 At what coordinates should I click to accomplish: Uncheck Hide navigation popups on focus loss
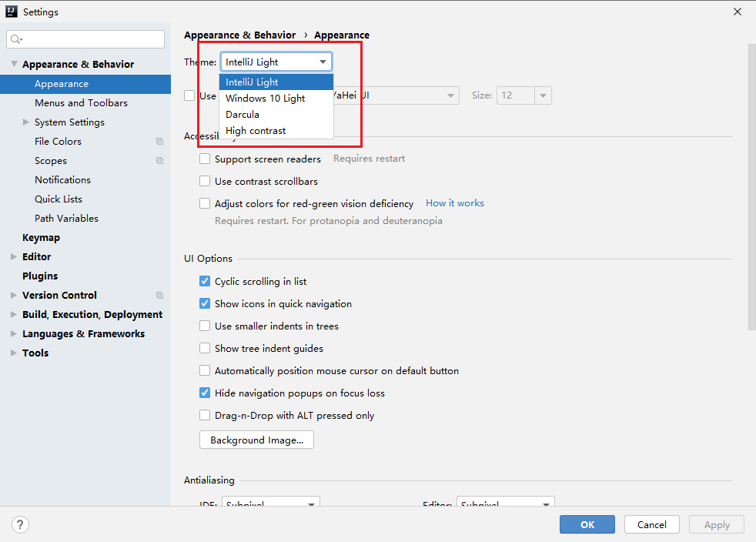coord(205,393)
